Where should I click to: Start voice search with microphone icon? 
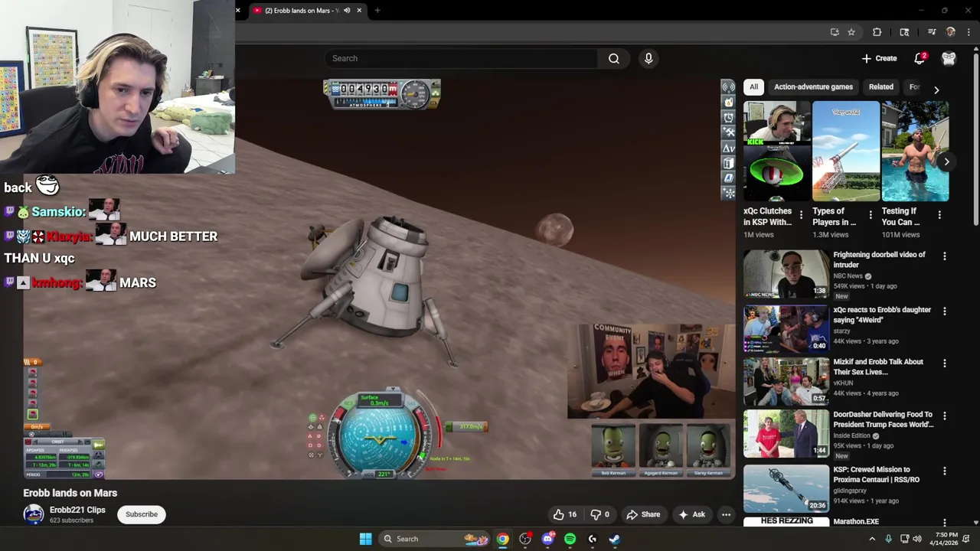coord(648,58)
